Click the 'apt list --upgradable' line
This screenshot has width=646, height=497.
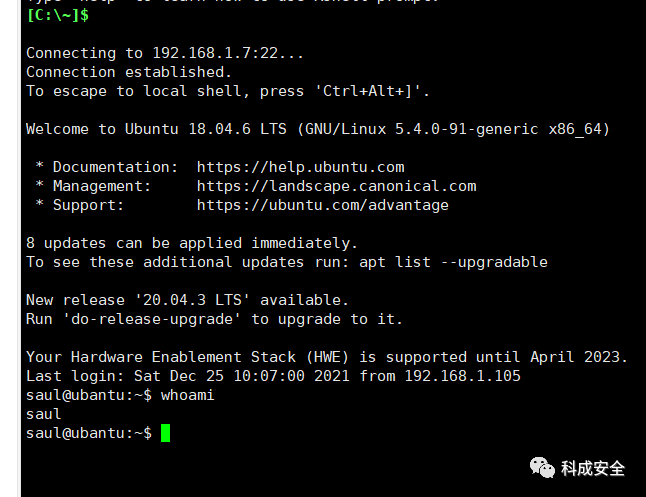(x=287, y=262)
